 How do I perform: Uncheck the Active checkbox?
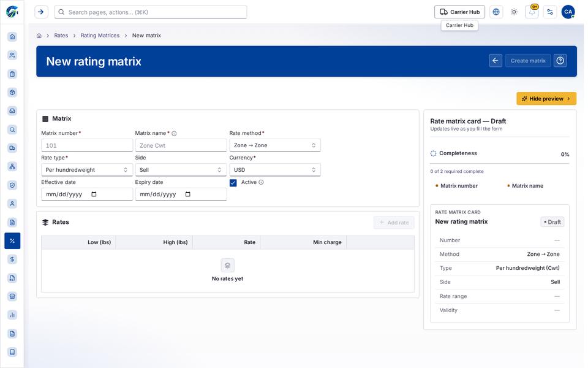[x=233, y=183]
